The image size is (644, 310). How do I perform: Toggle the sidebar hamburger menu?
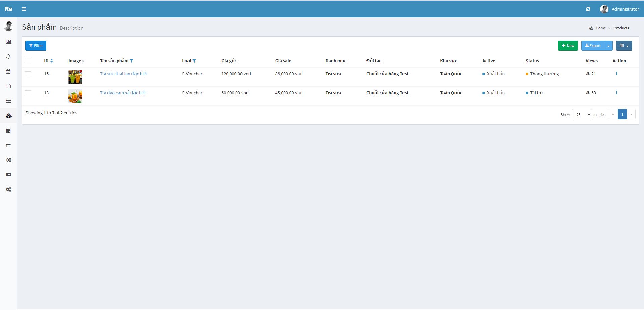point(24,9)
